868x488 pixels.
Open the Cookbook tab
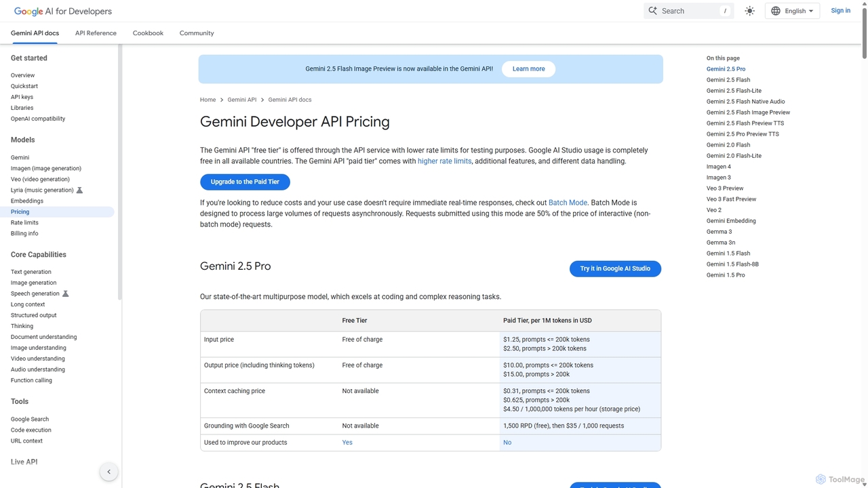coord(148,33)
